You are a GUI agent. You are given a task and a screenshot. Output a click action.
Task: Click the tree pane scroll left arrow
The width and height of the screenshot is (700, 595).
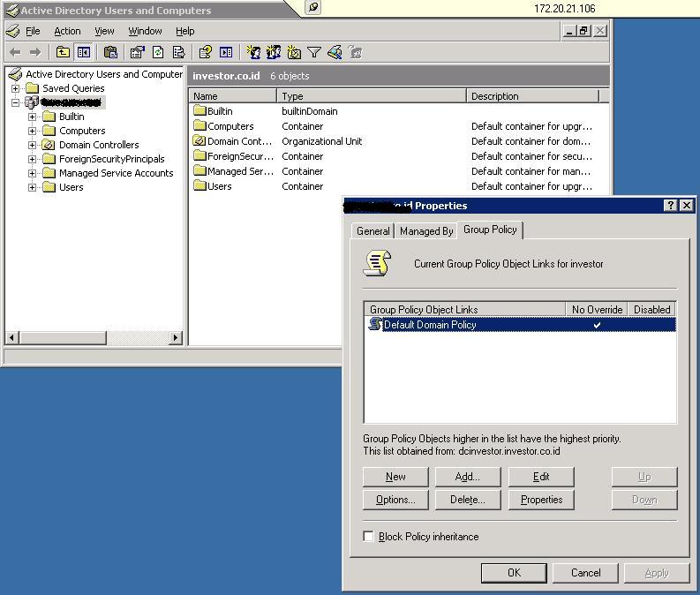12,338
